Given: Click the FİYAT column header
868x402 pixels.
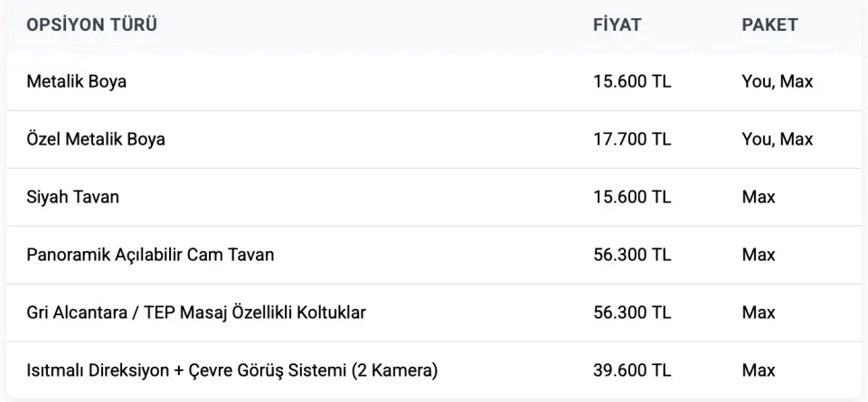Looking at the screenshot, I should coord(617,25).
